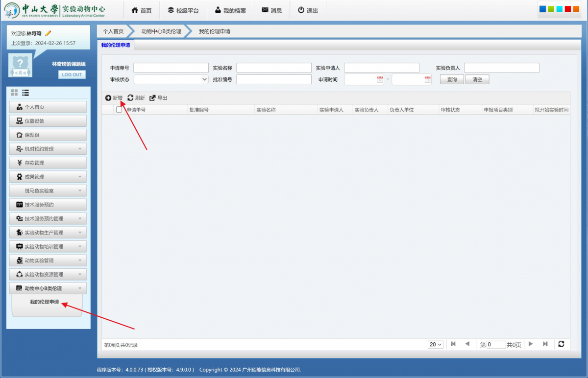Click pencil edit icon beside username

click(x=48, y=33)
